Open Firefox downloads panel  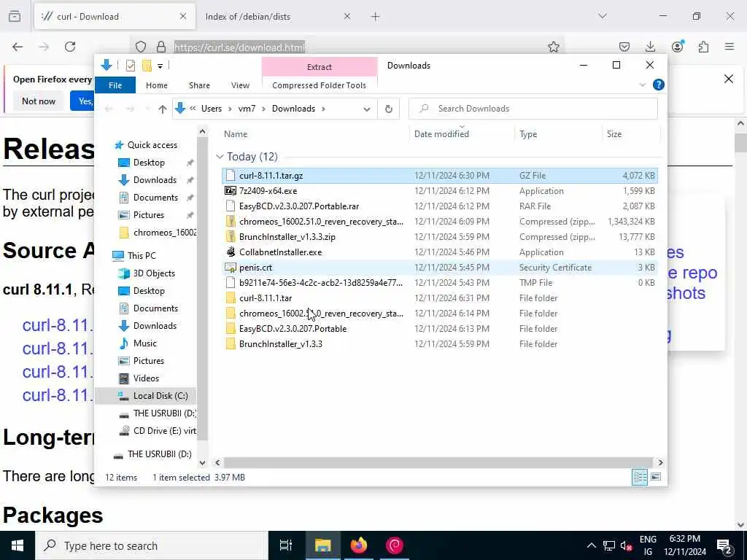coord(650,47)
